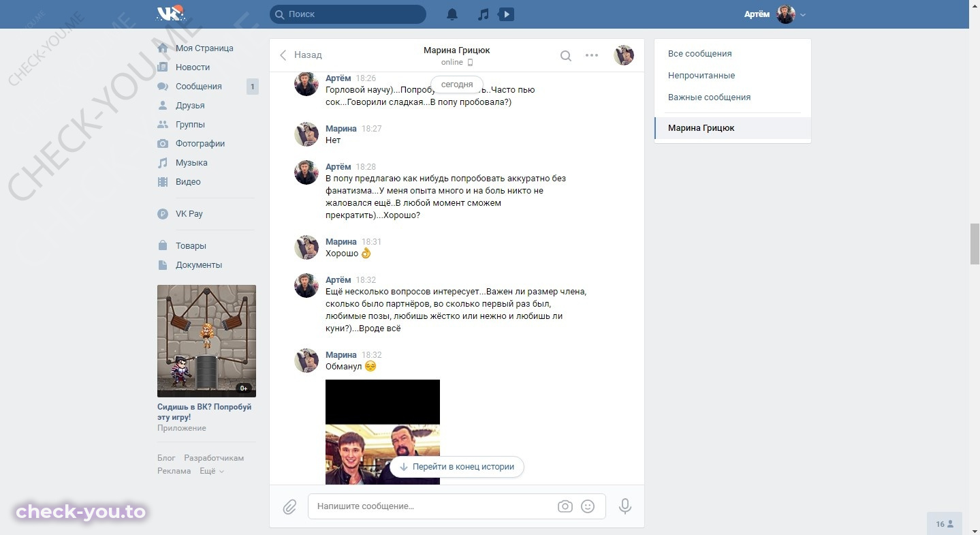Image resolution: width=980 pixels, height=535 pixels.
Task: Click the film icon beside Видео
Action: 163,182
